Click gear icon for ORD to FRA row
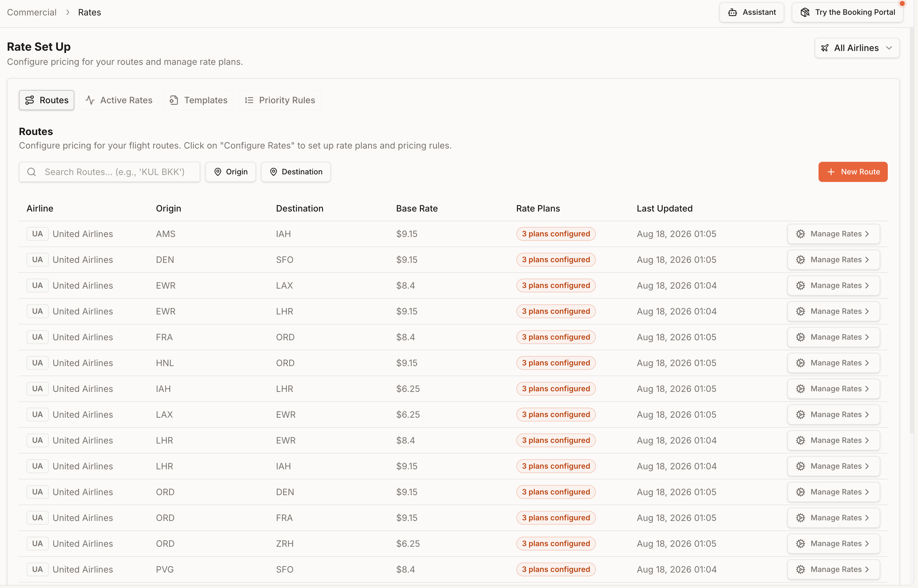The width and height of the screenshot is (918, 588). tap(800, 518)
